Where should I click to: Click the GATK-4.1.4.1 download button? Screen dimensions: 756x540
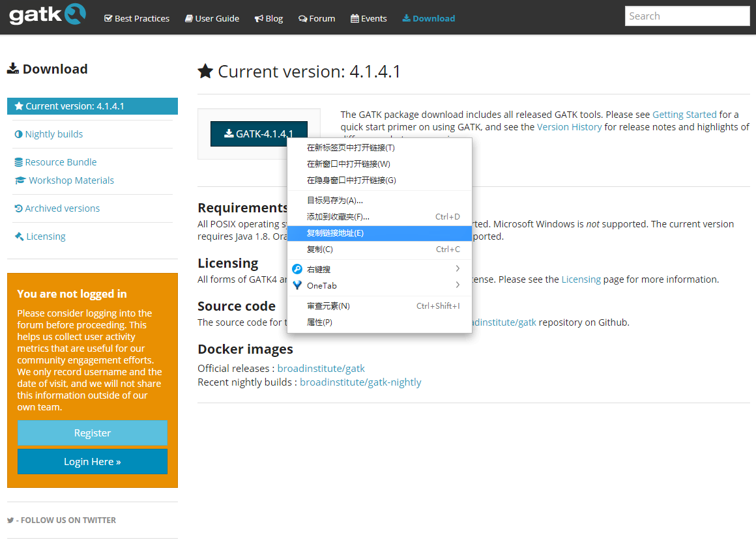click(259, 134)
